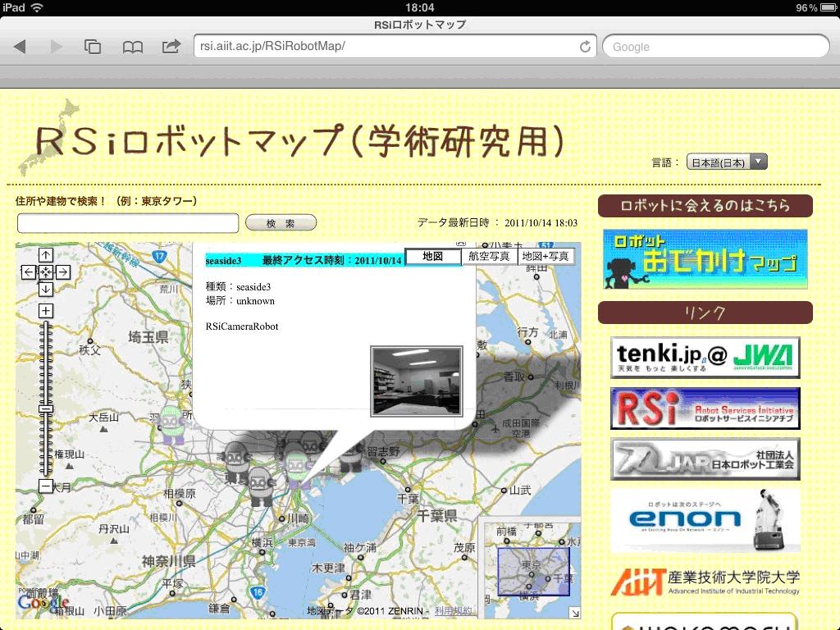Screen dimensions: 840x630
Task: Recenter map with the middle pan control
Action: point(46,272)
